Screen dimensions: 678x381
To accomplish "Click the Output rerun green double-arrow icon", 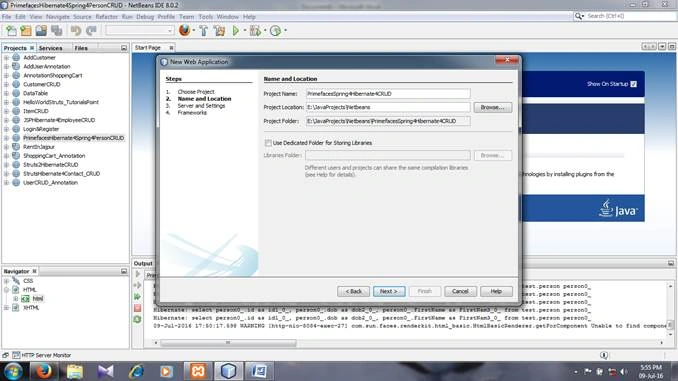I will click(138, 297).
